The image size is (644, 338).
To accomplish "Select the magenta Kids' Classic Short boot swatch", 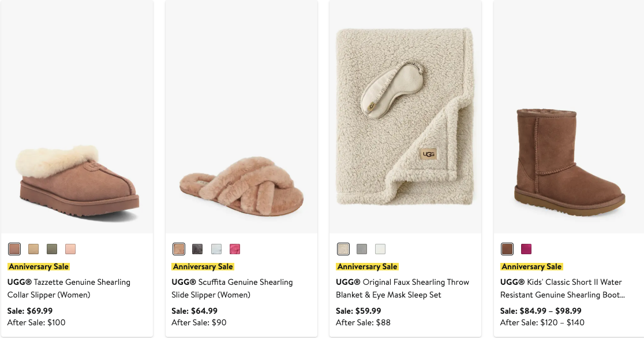I will click(526, 249).
